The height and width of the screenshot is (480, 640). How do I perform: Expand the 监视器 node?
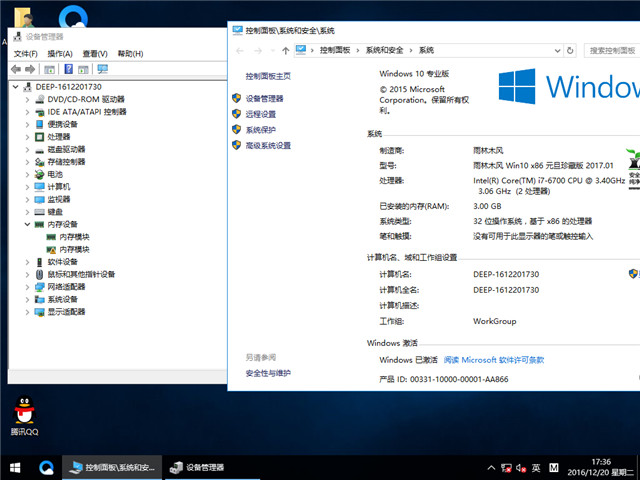(x=27, y=200)
